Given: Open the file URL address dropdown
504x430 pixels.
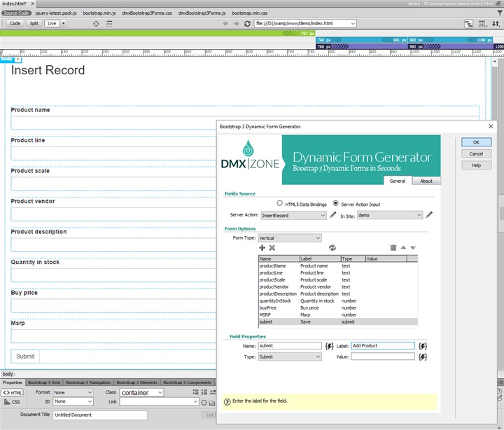Looking at the screenshot, I should tap(353, 24).
